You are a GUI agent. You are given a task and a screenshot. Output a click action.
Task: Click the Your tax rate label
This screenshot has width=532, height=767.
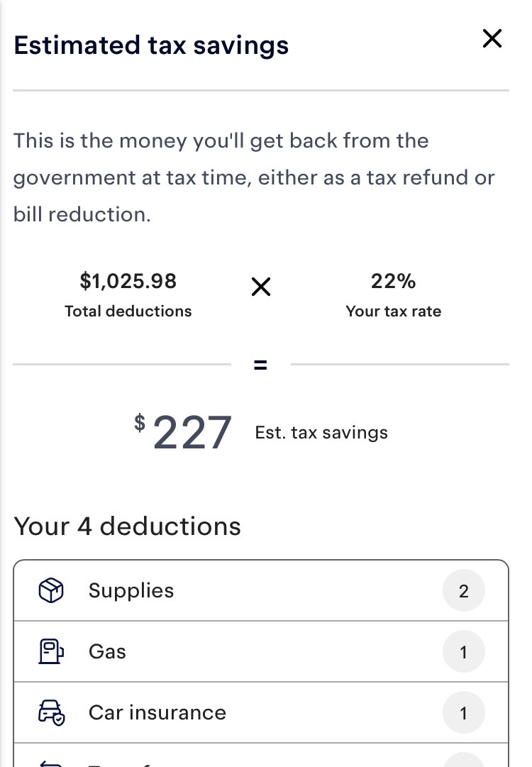pos(393,311)
